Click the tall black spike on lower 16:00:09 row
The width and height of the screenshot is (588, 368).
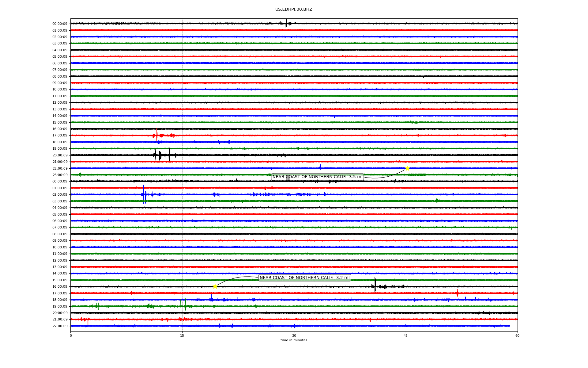click(x=375, y=285)
